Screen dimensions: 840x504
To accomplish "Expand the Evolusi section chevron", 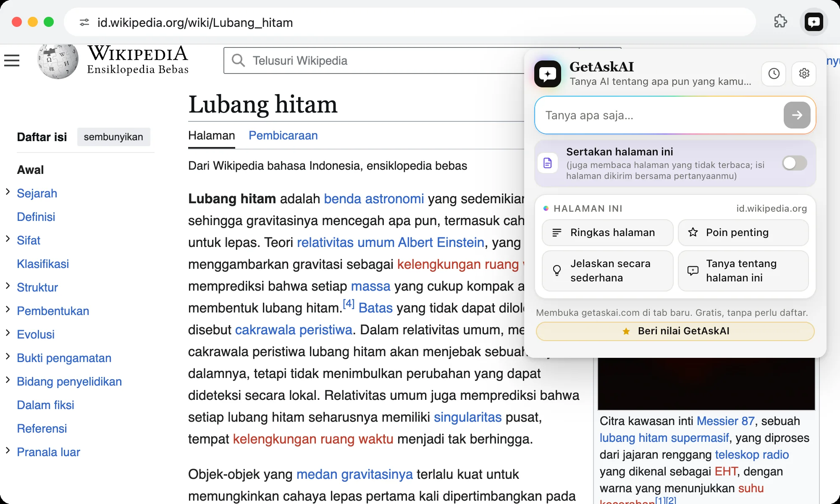I will point(8,333).
